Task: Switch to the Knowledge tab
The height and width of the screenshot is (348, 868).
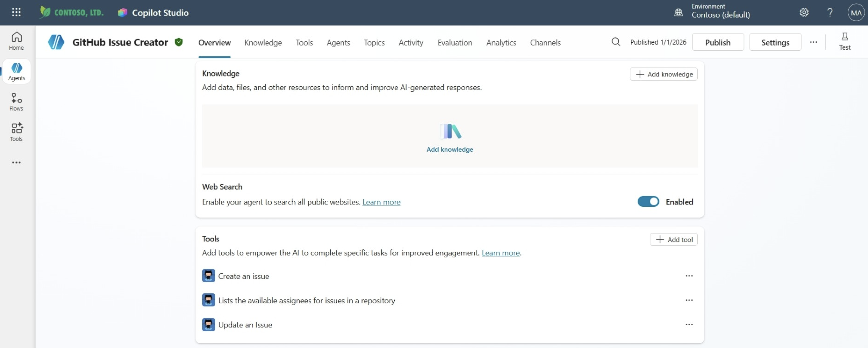Action: (263, 43)
